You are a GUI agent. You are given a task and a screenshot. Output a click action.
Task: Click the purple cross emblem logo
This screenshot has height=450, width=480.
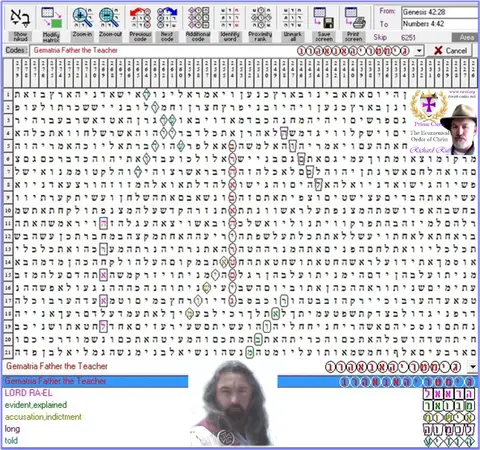(429, 106)
